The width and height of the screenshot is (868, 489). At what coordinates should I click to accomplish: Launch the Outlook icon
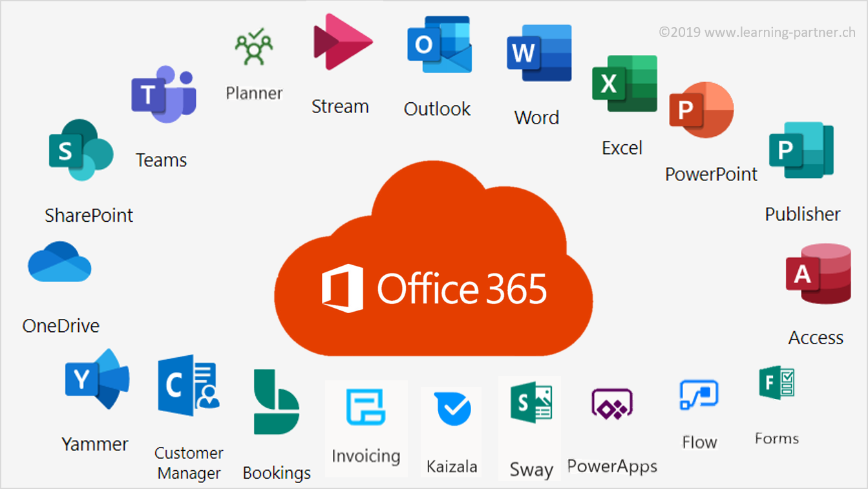[439, 45]
